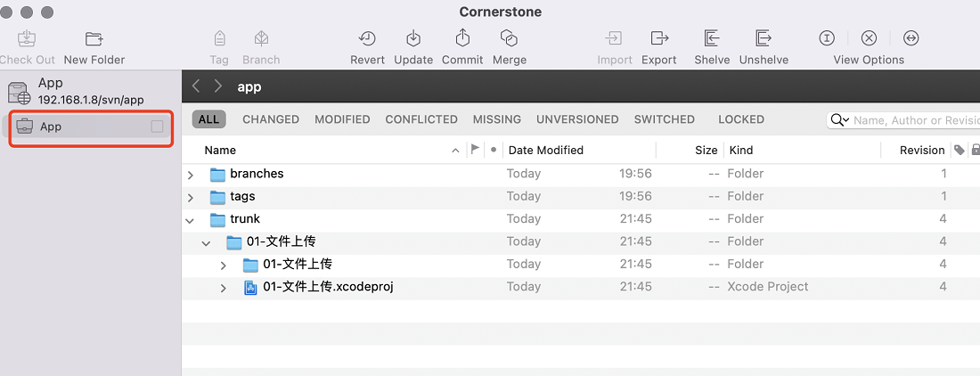Go back with the navigation arrow
This screenshot has width=980, height=376.
[196, 86]
